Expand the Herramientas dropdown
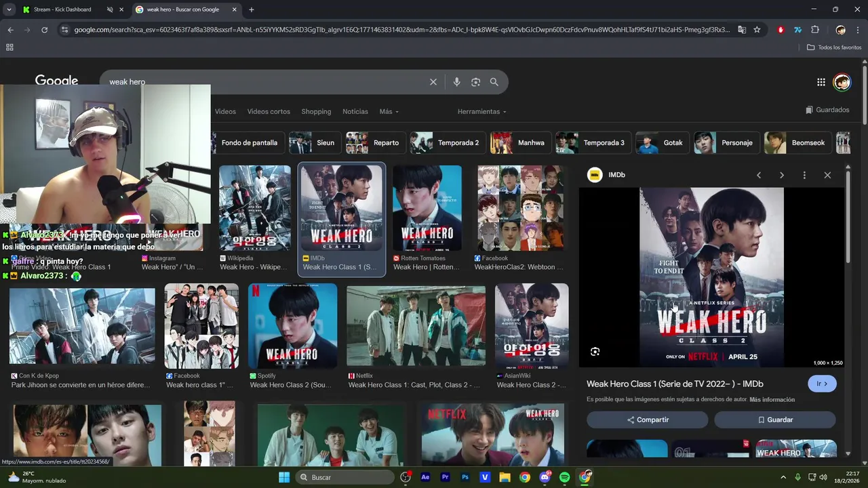This screenshot has height=488, width=868. 481,112
